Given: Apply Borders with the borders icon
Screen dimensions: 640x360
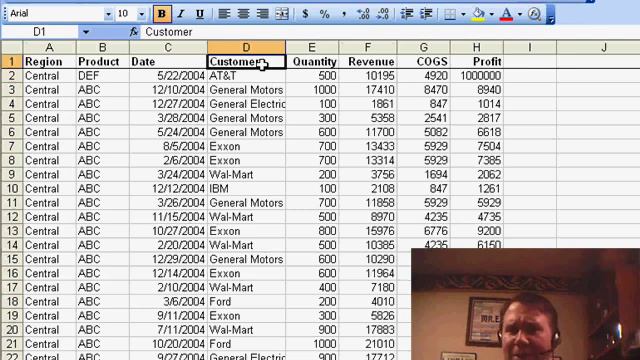Looking at the screenshot, I should (450, 14).
